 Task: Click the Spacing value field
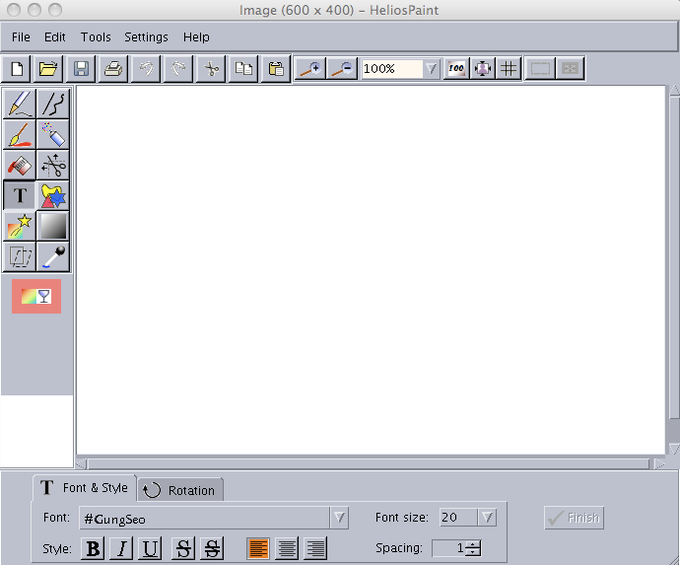click(x=449, y=548)
